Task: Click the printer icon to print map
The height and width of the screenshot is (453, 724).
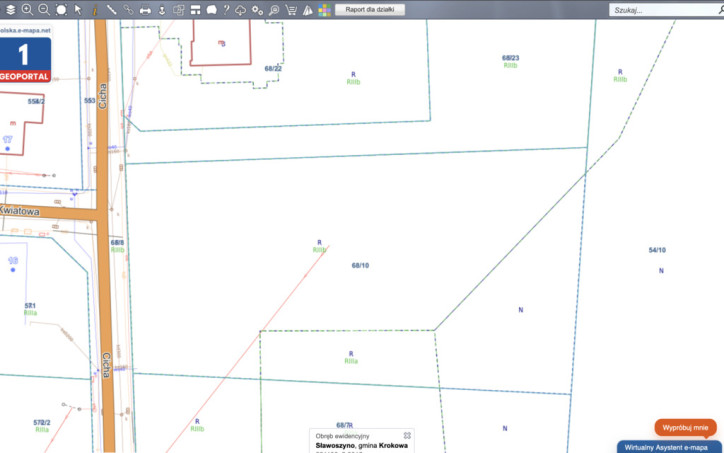Action: point(145,10)
